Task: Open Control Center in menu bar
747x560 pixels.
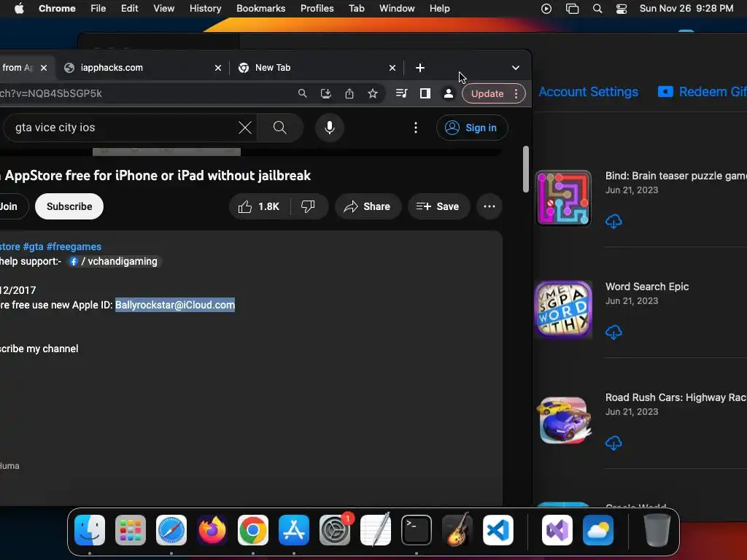Action: (622, 9)
